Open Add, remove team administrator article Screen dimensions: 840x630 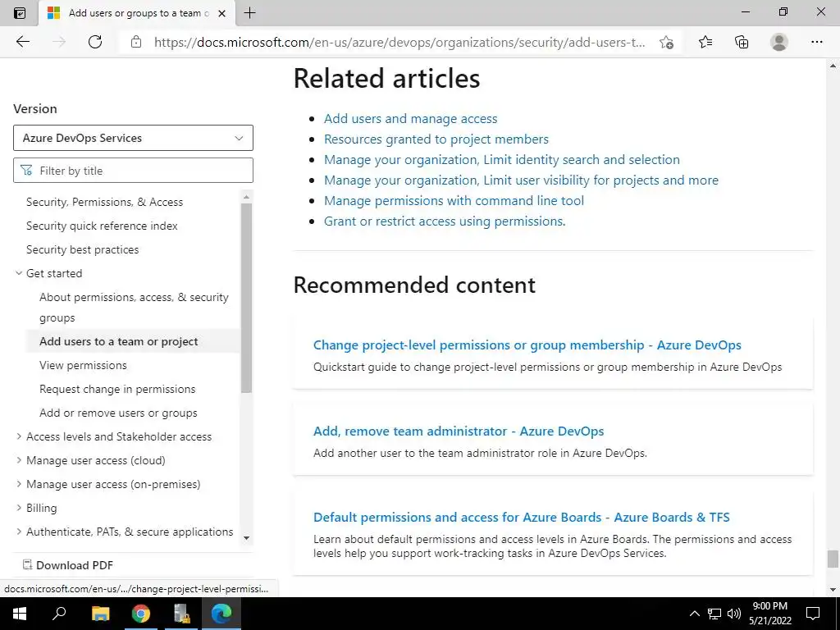pyautogui.click(x=459, y=431)
